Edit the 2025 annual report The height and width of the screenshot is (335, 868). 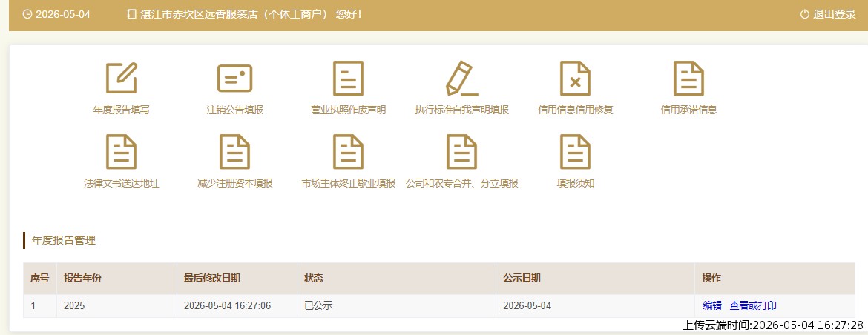point(712,305)
